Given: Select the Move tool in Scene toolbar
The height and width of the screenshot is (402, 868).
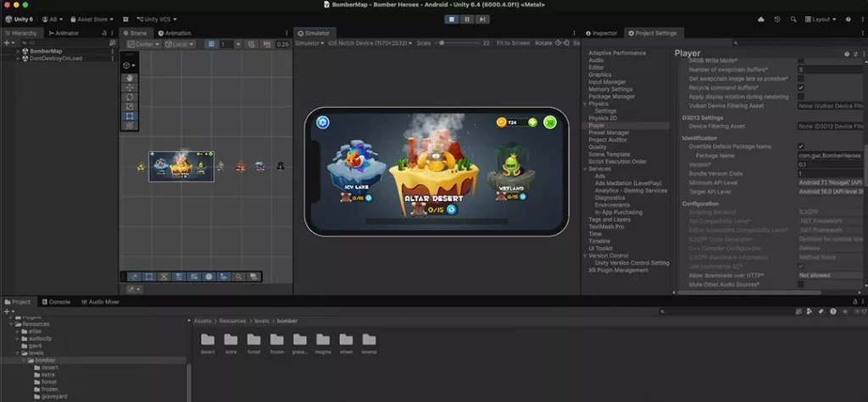Looking at the screenshot, I should click(130, 87).
